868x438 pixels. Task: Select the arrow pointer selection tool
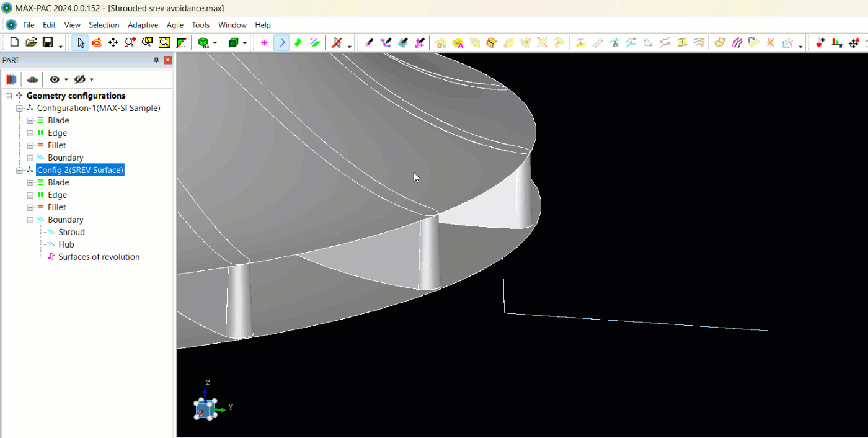[x=80, y=43]
